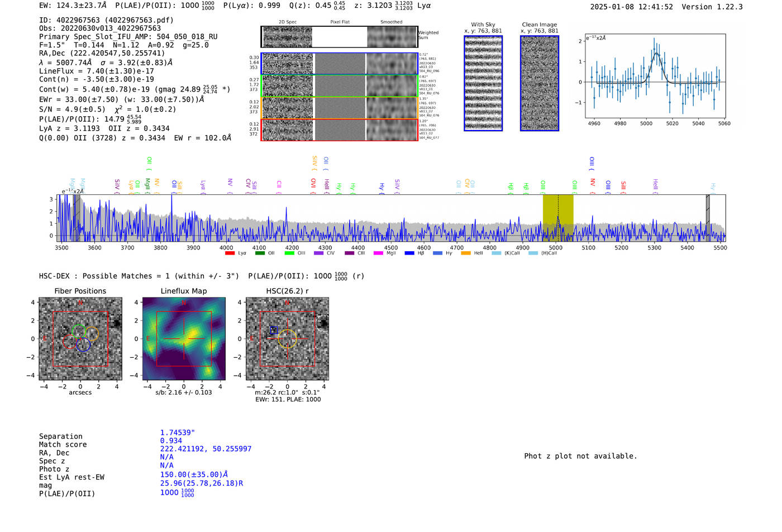
Task: Click the Fiber Positions image panel
Action: click(x=80, y=339)
